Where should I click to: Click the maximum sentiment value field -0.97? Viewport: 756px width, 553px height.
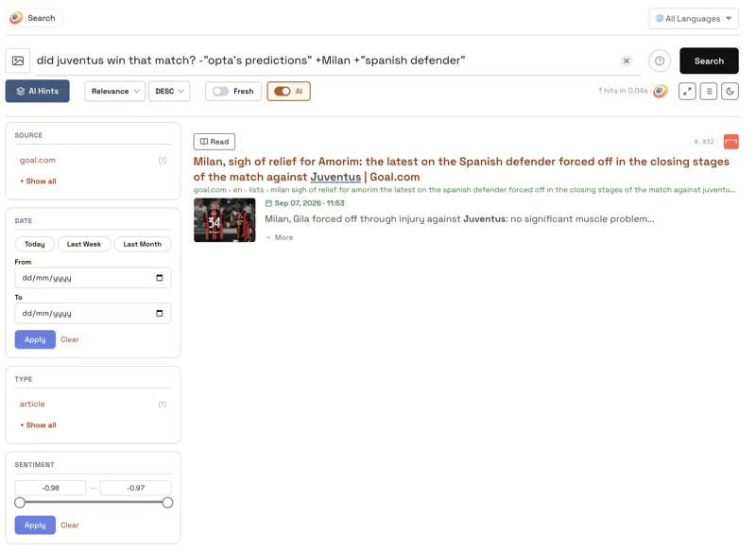135,488
